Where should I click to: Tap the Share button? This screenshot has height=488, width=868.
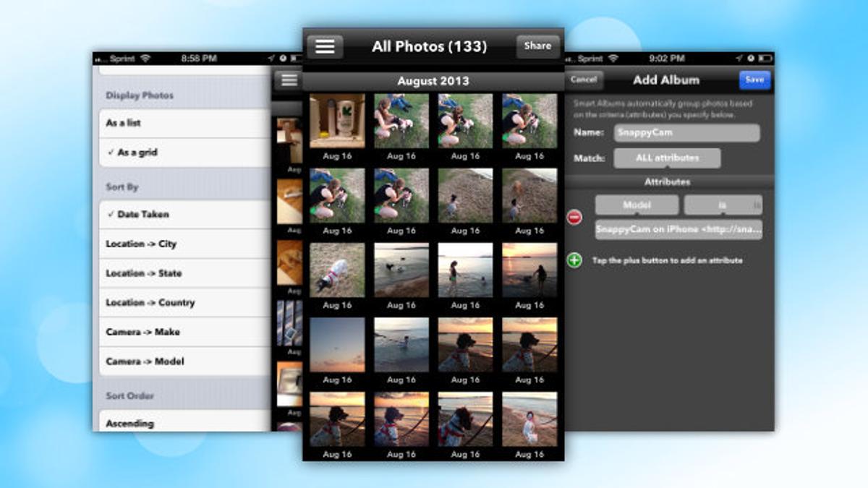[x=537, y=46]
